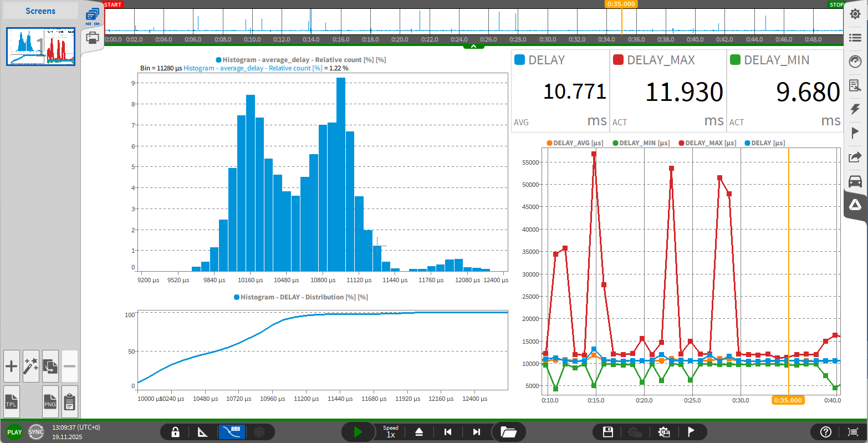
Task: Expand the overview bar chevron below timeline
Action: [x=473, y=46]
